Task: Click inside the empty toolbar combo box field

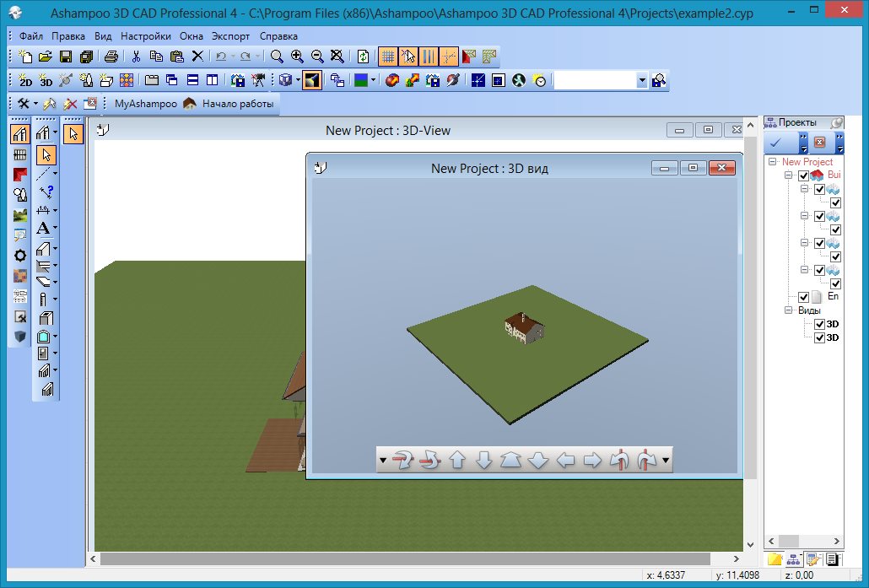Action: [595, 80]
